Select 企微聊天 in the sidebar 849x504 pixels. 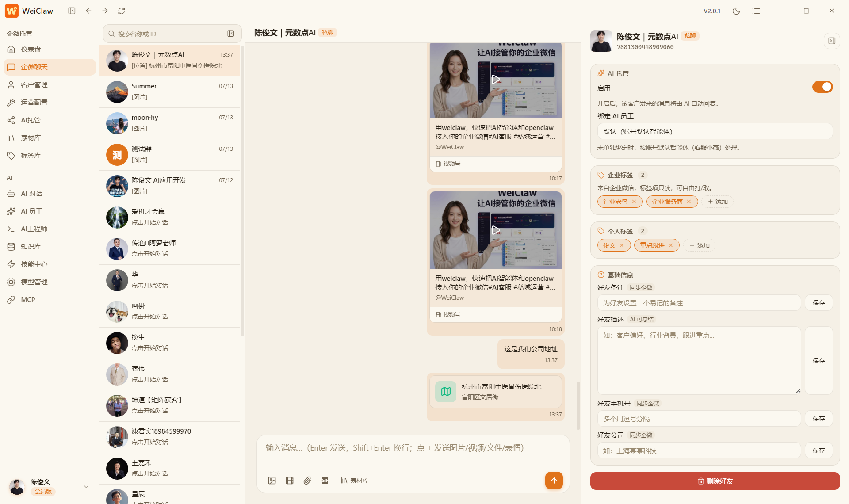[50, 67]
